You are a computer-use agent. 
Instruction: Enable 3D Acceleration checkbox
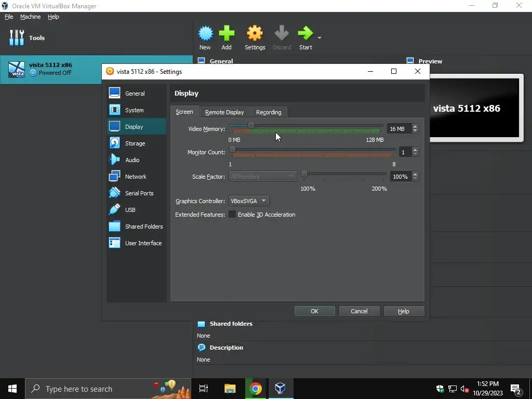coord(232,215)
